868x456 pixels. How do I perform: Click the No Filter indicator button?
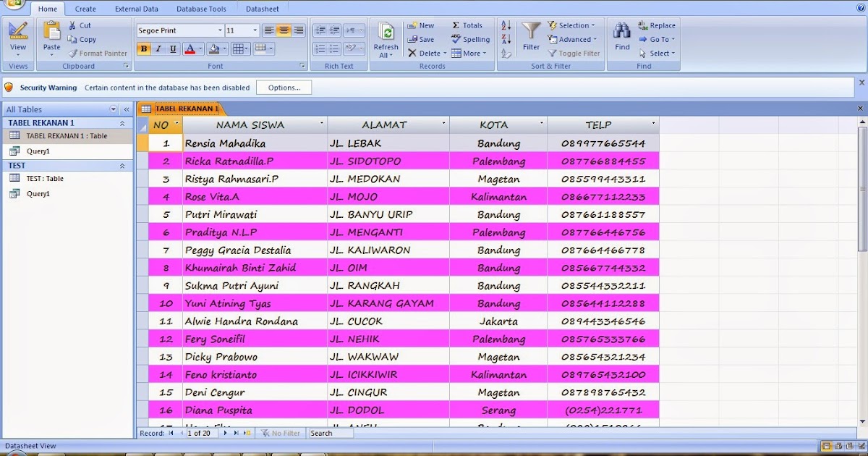(281, 433)
